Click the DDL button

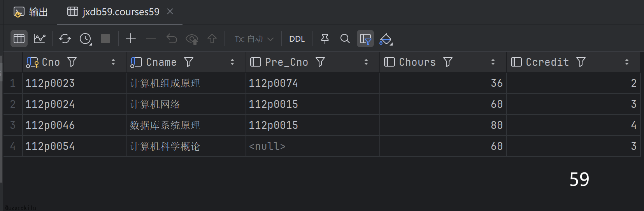(x=297, y=39)
